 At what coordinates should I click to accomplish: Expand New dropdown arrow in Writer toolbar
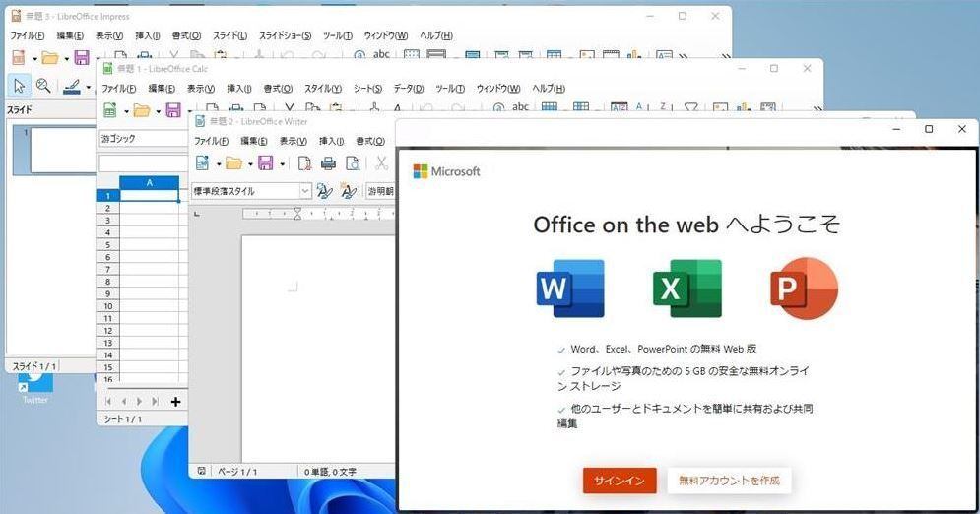coord(218,164)
